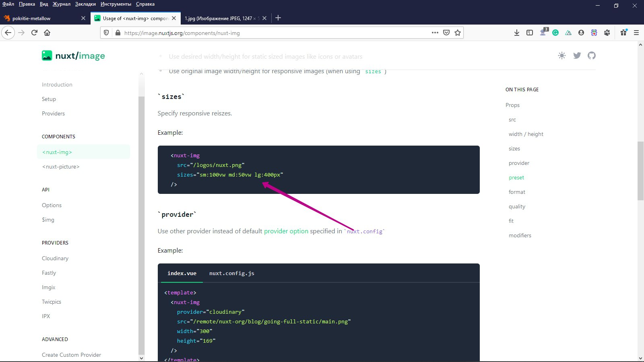
Task: Click the page vertical scrollbar thumb
Action: (640, 171)
